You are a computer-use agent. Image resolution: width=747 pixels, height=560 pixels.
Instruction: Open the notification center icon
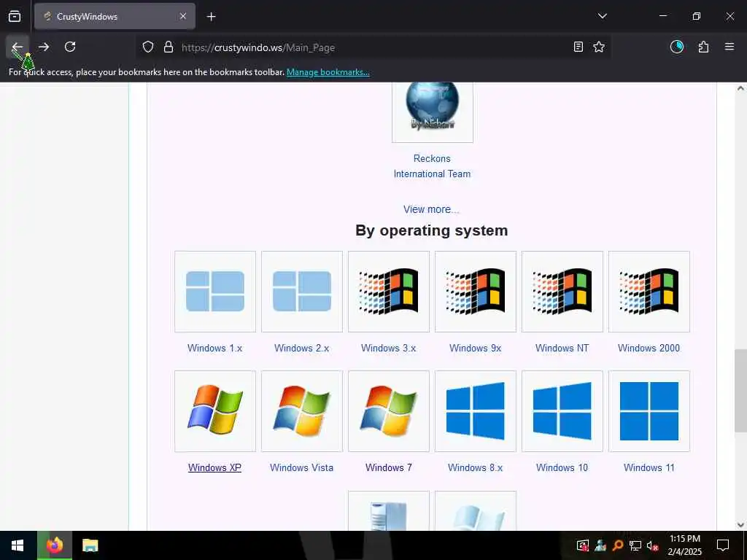pos(723,545)
